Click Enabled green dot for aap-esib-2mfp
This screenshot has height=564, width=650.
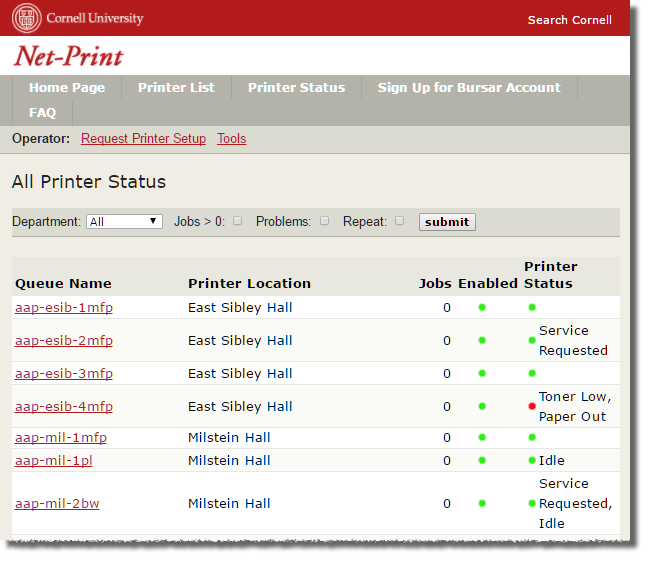[x=482, y=340]
